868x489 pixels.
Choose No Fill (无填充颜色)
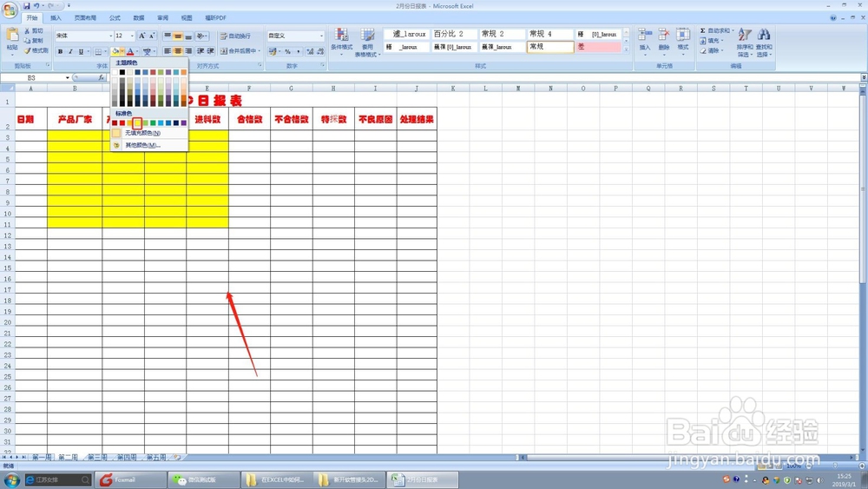pos(142,133)
